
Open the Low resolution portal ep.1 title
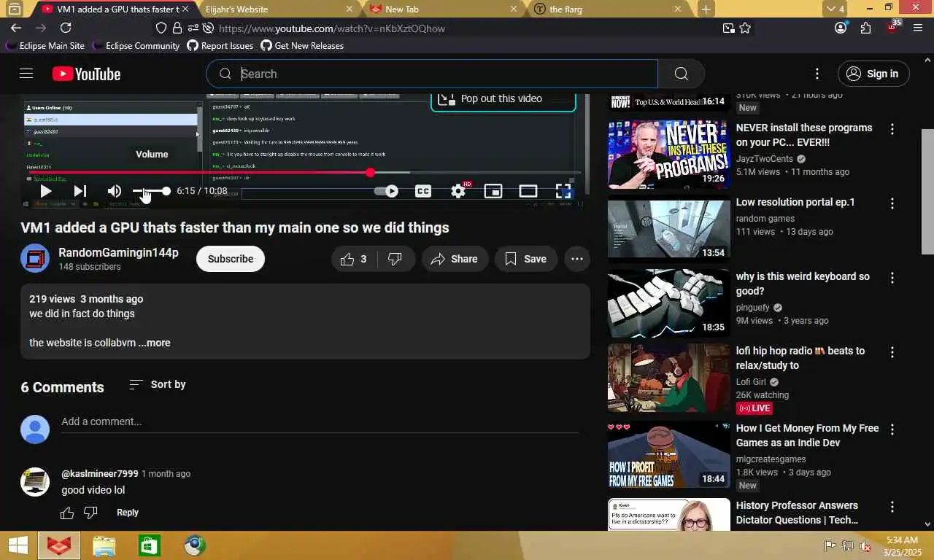795,202
